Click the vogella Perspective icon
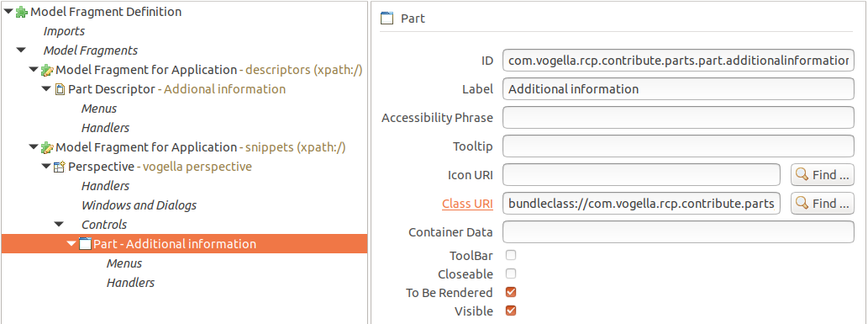 [60, 167]
